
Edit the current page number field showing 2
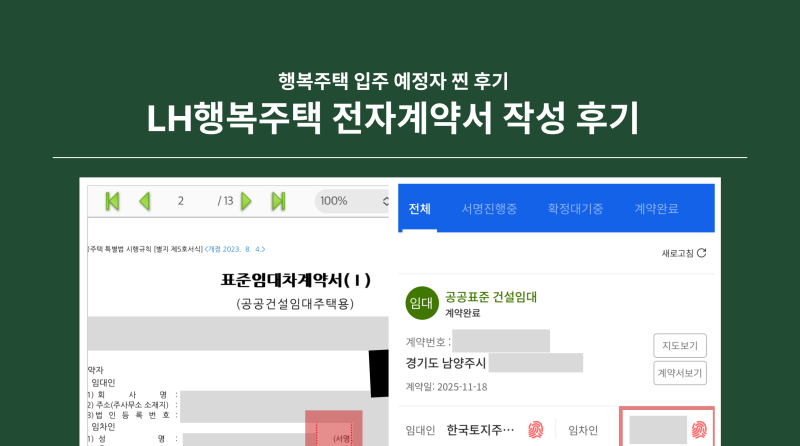click(x=181, y=201)
